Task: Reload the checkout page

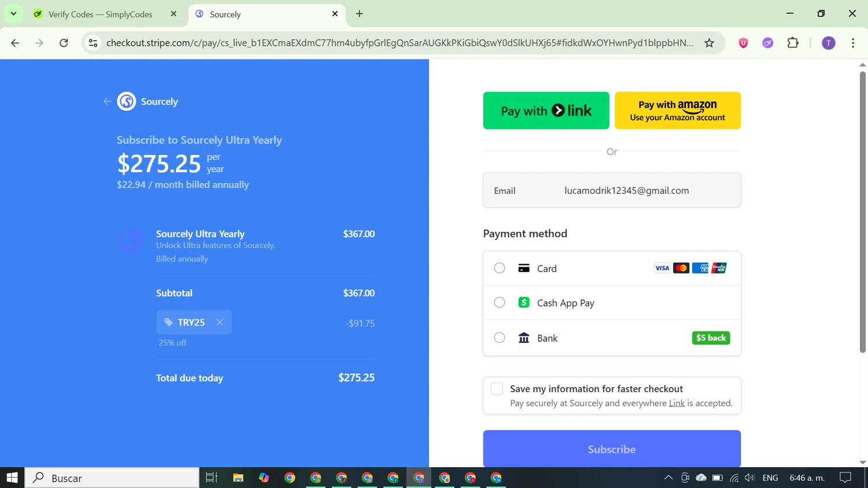Action: [64, 43]
